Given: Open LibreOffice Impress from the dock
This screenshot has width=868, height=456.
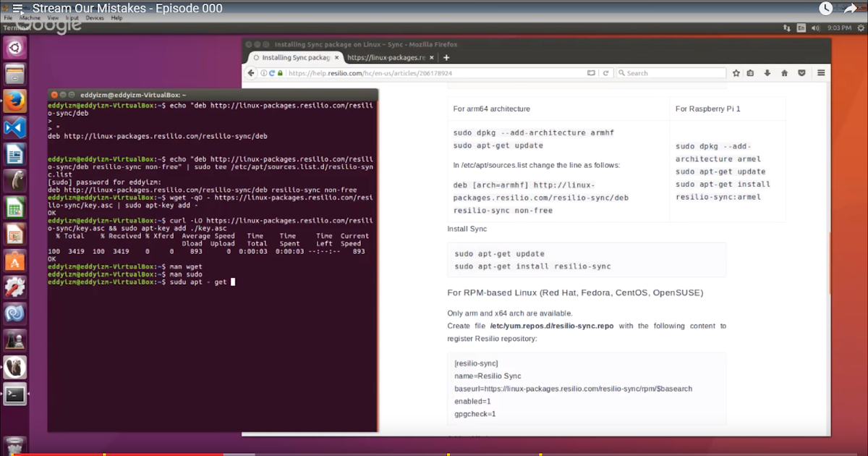Looking at the screenshot, I should pos(14,234).
